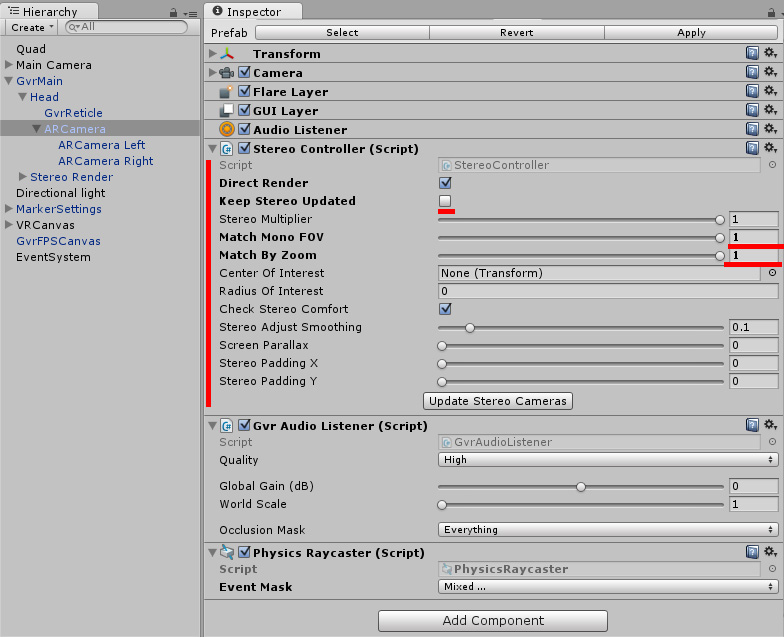Image resolution: width=784 pixels, height=637 pixels.
Task: Open Hierarchy panel options menu
Action: tap(190, 14)
